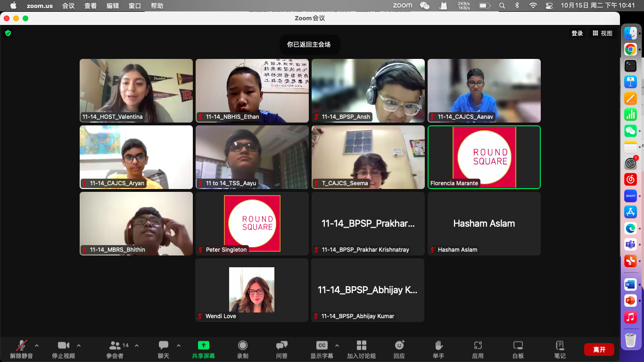Select the 11-14_HOST_Valentina video tile

[136, 90]
